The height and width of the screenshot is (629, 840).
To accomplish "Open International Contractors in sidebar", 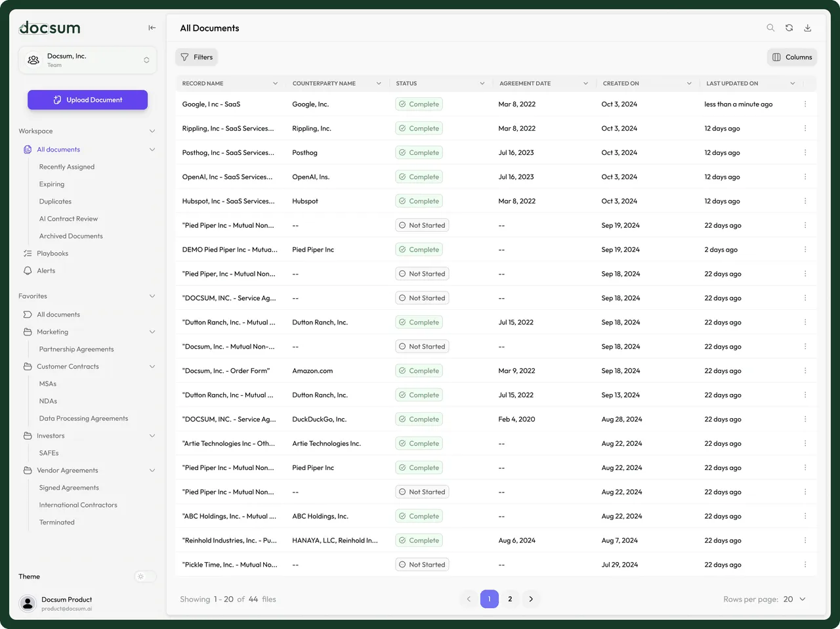I will (x=78, y=505).
